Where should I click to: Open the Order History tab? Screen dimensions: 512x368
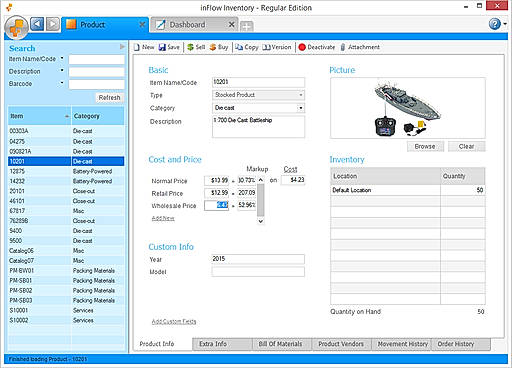click(461, 344)
